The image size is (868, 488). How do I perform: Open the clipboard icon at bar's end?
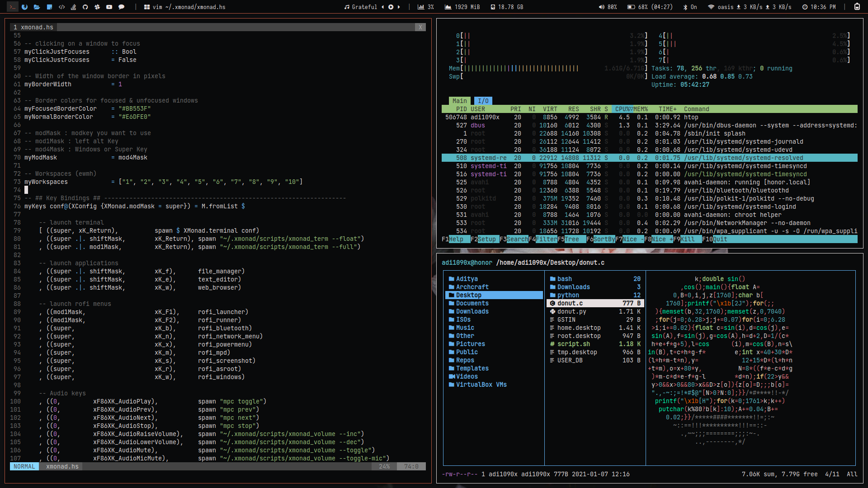857,7
